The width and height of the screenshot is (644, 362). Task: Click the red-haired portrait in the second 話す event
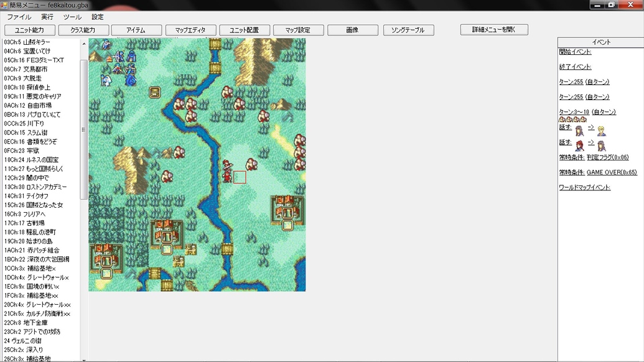coord(579,146)
